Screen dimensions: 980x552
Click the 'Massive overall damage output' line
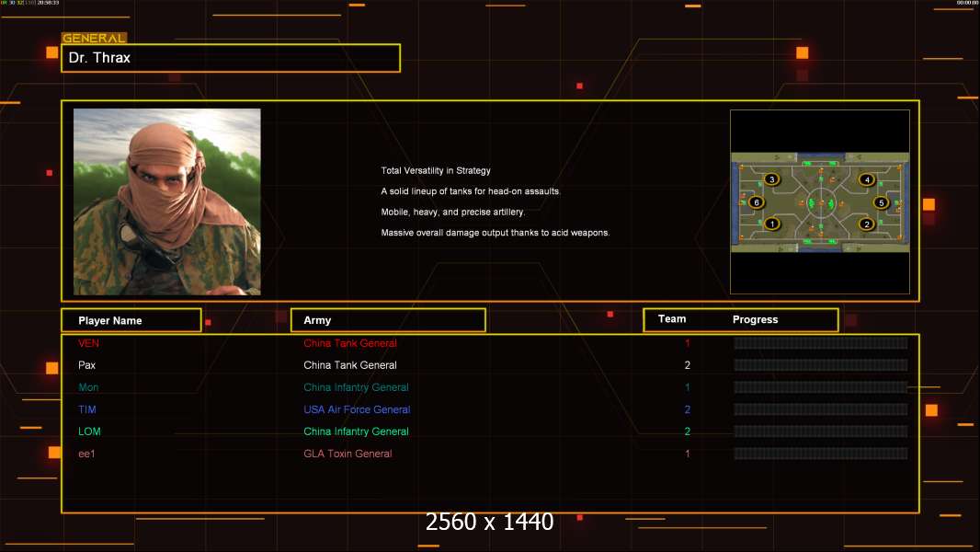495,233
